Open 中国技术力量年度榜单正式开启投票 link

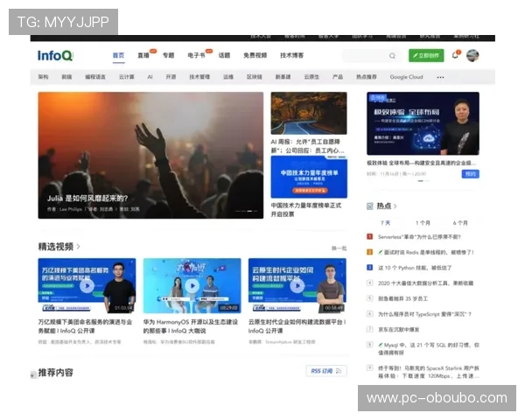306,210
